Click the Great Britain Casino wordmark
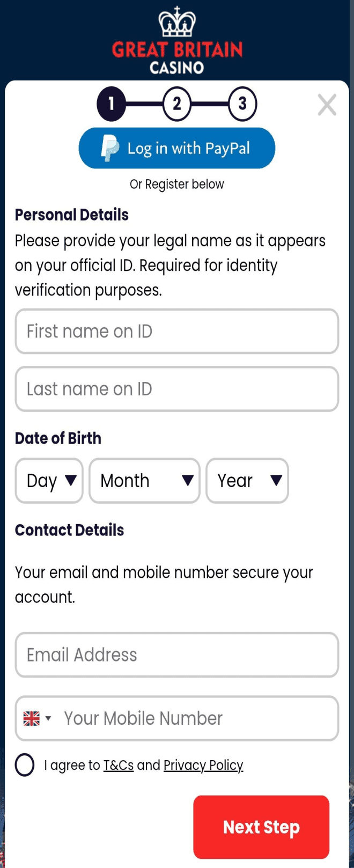The height and width of the screenshot is (868, 354). coord(176,50)
